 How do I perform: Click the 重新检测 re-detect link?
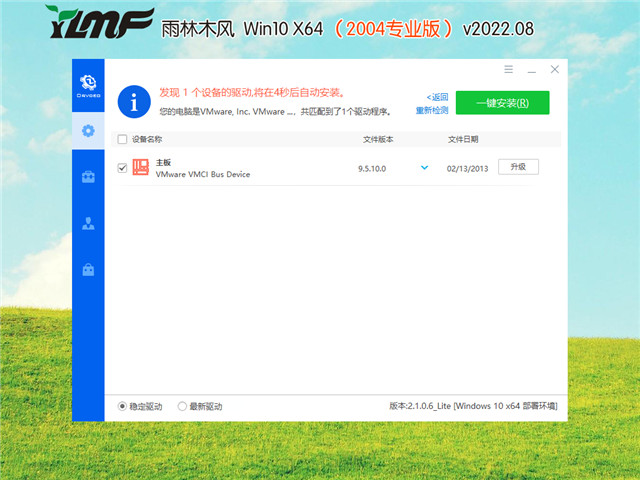click(x=432, y=110)
